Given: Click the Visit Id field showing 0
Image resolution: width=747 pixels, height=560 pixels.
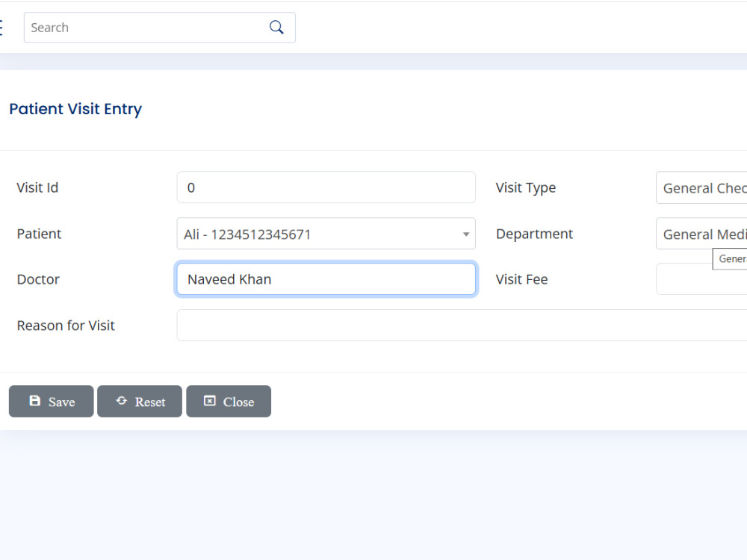Looking at the screenshot, I should point(326,187).
